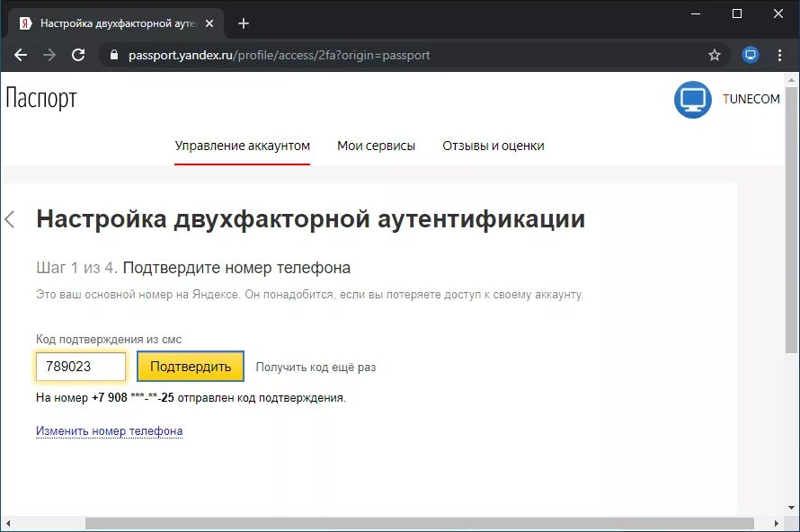Click the scroll left arrow
This screenshot has width=800, height=532.
click(x=8, y=523)
